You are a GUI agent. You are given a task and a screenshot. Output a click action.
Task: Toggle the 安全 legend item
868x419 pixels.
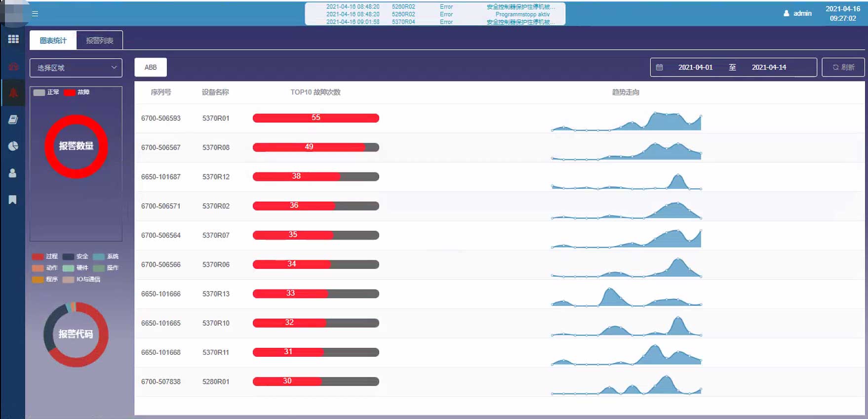(x=76, y=256)
